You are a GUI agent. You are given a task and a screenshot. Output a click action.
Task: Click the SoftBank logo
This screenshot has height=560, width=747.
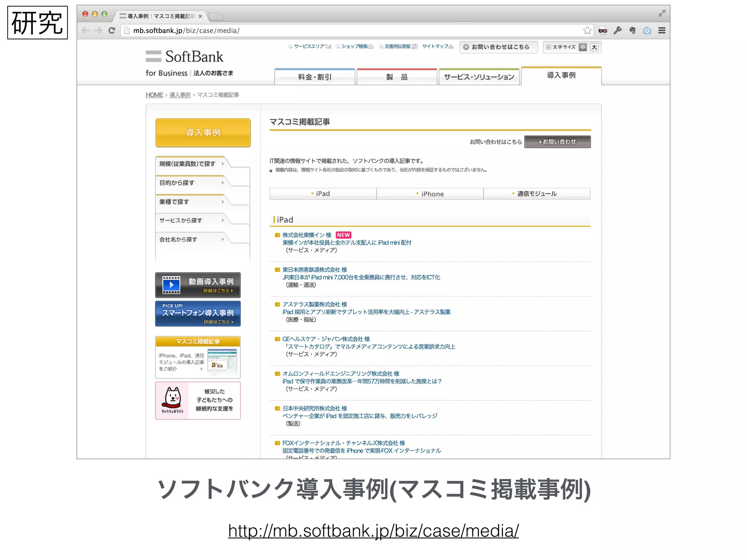point(185,57)
